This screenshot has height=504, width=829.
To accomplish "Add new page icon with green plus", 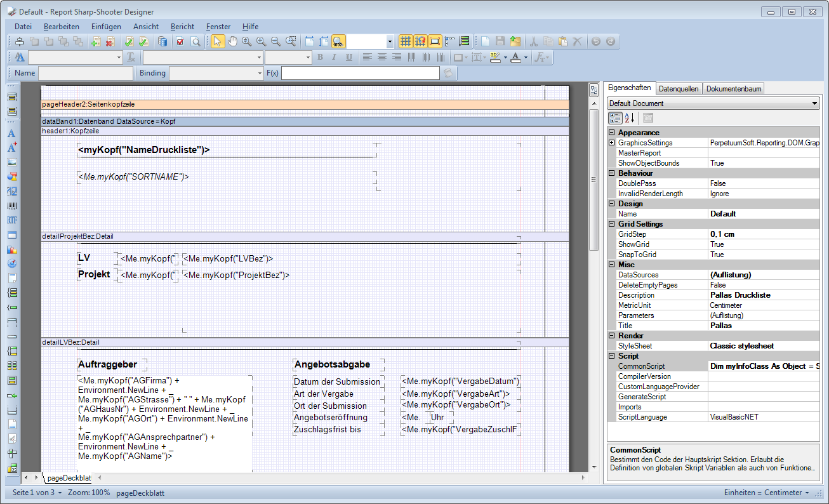I will pos(96,42).
